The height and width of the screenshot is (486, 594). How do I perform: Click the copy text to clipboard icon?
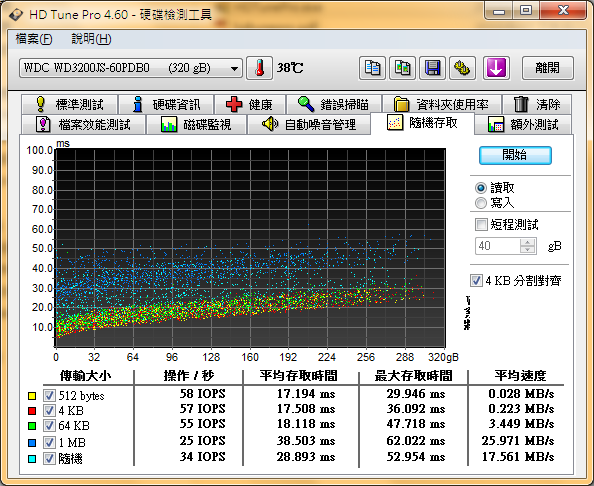click(372, 68)
